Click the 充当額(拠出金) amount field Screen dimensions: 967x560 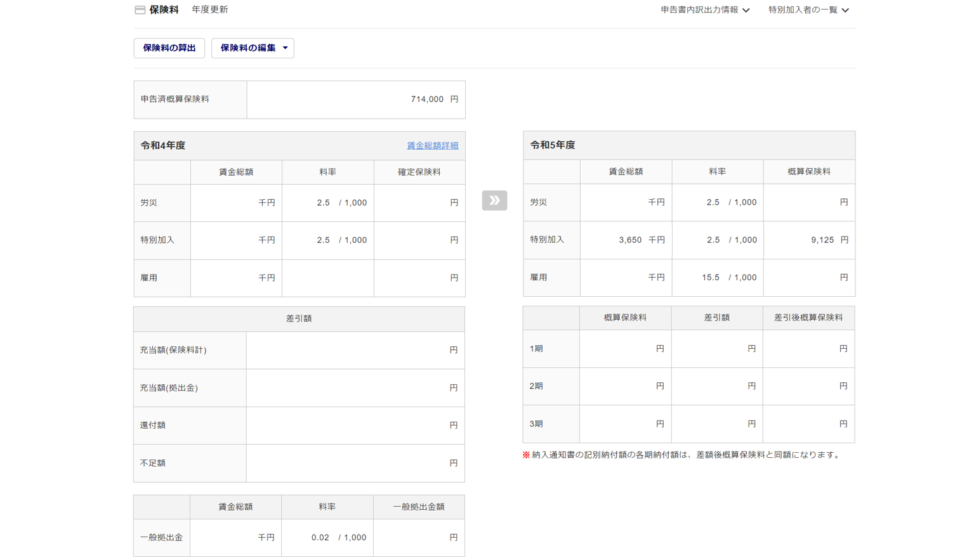tap(355, 388)
